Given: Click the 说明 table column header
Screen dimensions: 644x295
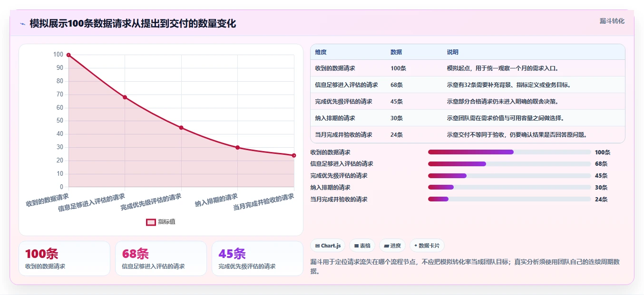Looking at the screenshot, I should click(x=453, y=52).
